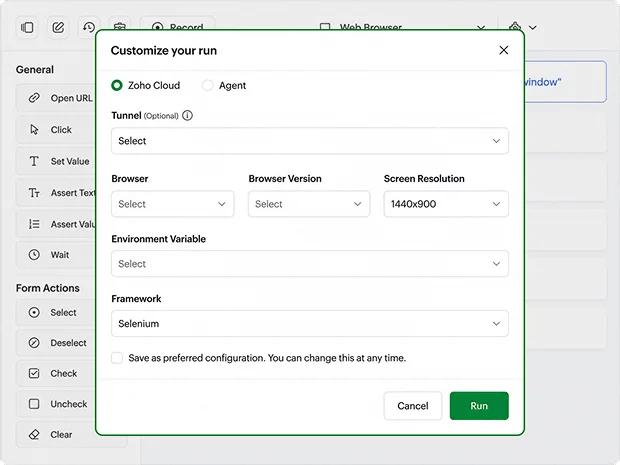Add the Deselect form action

point(55,343)
